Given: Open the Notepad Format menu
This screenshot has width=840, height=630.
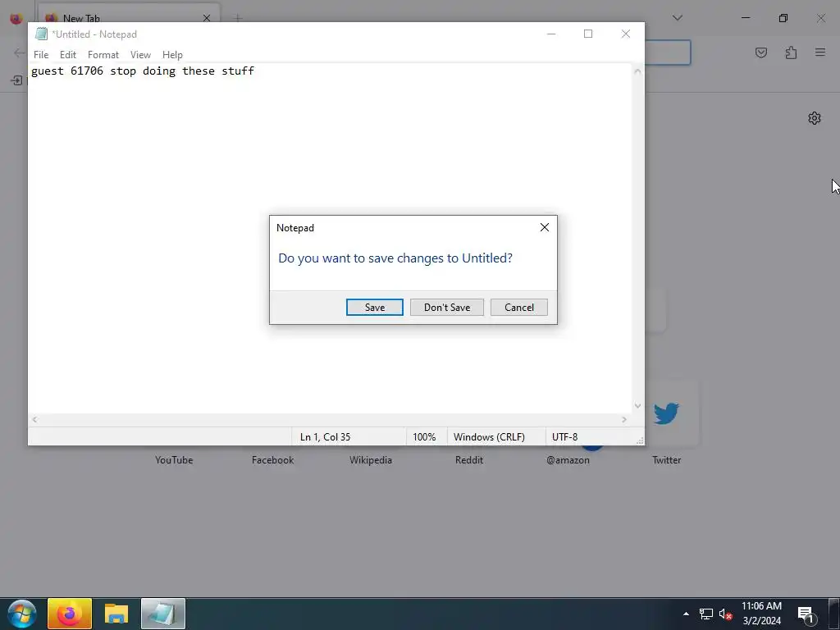Looking at the screenshot, I should [103, 55].
